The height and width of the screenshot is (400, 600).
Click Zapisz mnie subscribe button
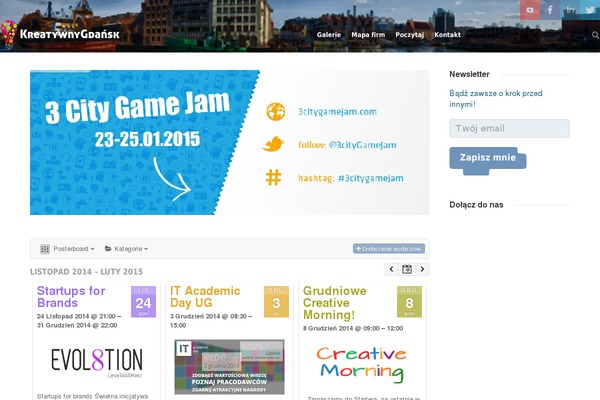point(488,158)
